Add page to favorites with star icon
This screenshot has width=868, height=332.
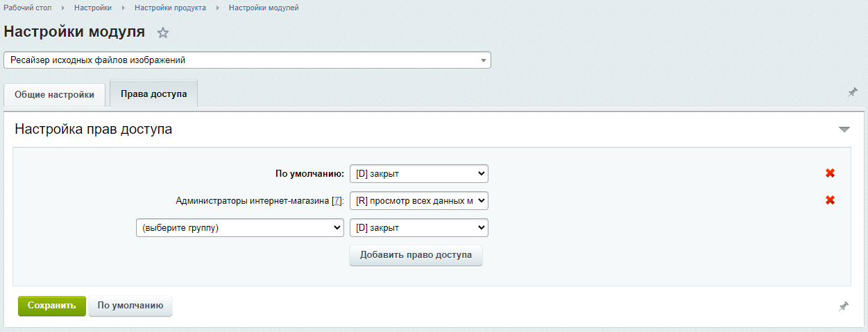click(163, 33)
